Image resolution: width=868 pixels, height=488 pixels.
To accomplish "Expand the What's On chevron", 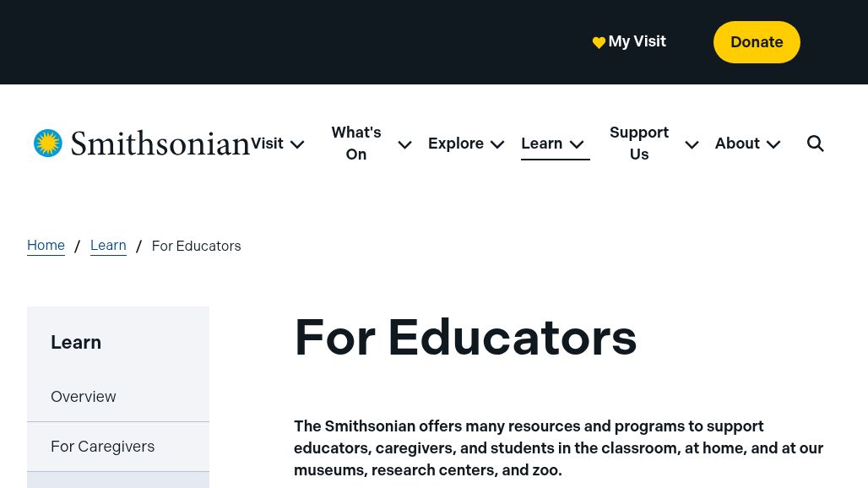I will pos(404,144).
